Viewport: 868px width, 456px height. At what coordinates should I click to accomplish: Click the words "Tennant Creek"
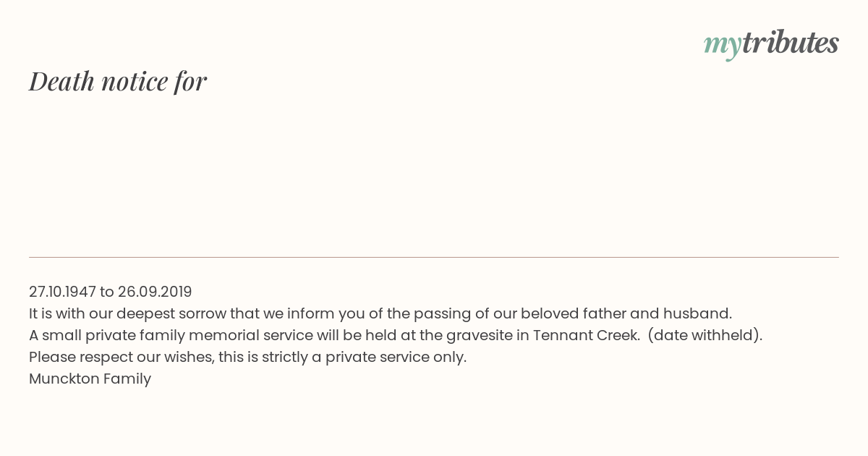[587, 335]
